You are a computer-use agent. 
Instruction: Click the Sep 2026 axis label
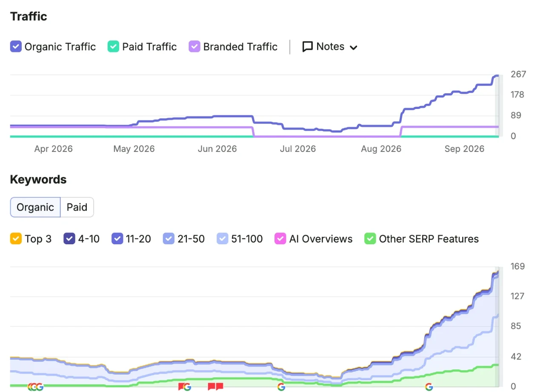coord(464,149)
